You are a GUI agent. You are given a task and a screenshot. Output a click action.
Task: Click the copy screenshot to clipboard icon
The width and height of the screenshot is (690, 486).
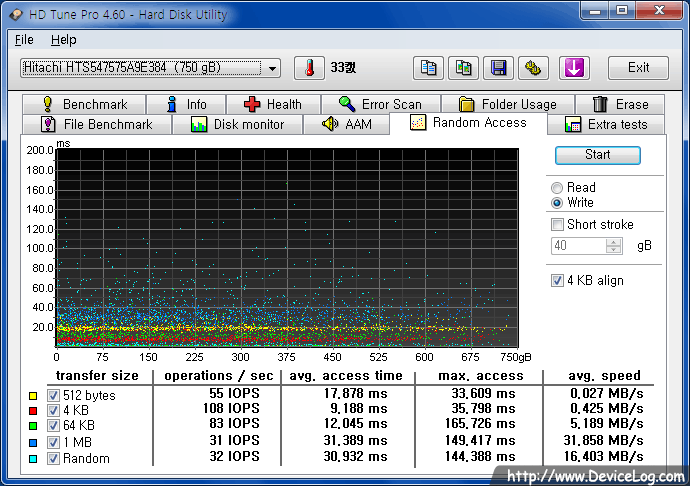click(464, 68)
